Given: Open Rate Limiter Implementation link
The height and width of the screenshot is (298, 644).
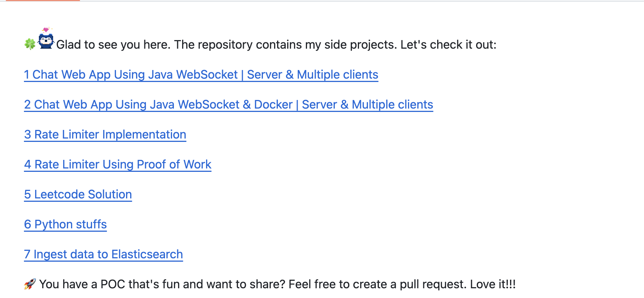Looking at the screenshot, I should (105, 134).
